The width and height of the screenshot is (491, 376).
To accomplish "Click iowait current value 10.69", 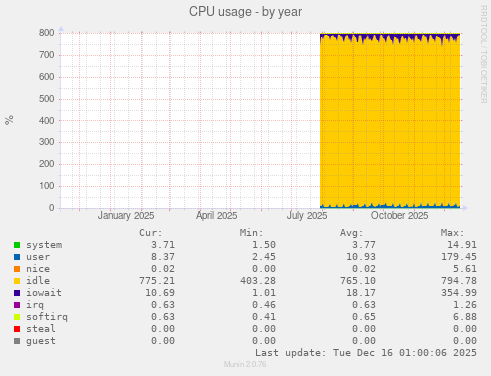I will [x=160, y=293].
